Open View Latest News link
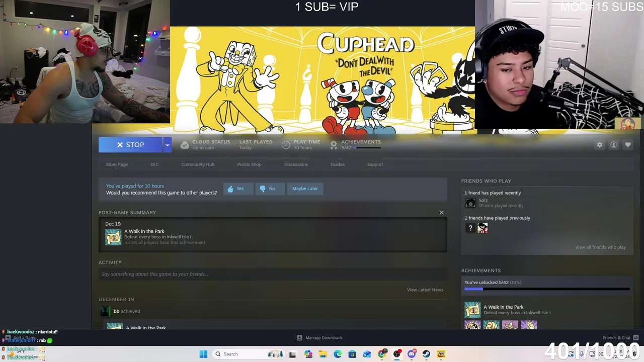The image size is (644, 362). [425, 290]
